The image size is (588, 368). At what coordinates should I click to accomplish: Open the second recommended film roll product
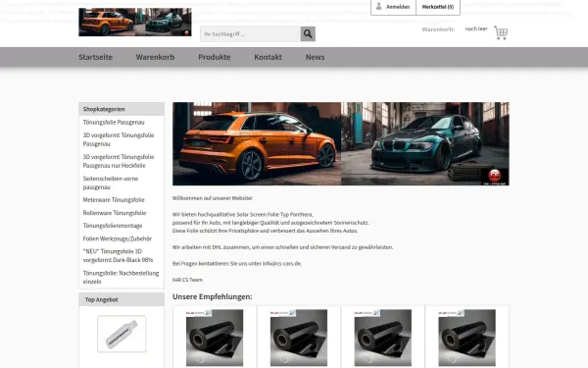coord(299,338)
